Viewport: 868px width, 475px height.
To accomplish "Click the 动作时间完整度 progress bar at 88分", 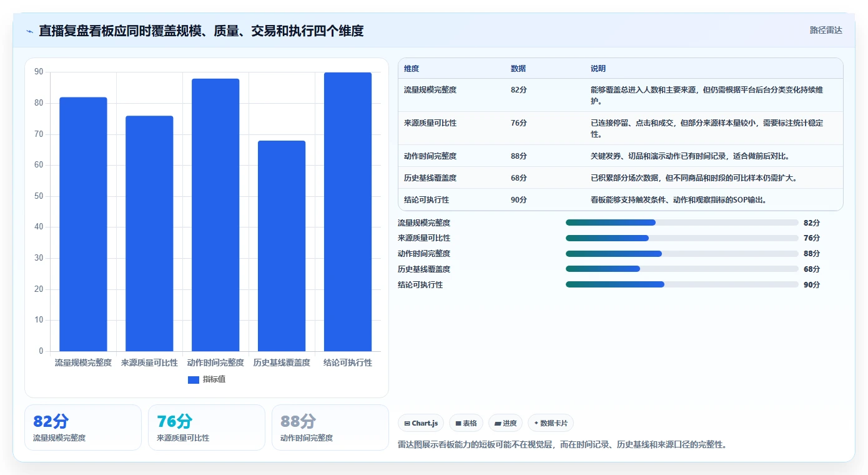I will coord(682,254).
